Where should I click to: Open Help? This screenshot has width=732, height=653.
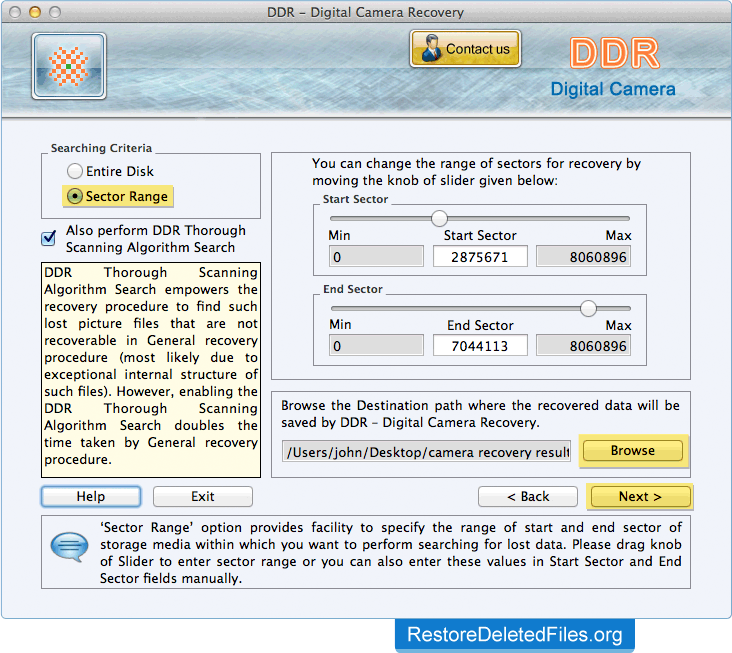(x=91, y=496)
